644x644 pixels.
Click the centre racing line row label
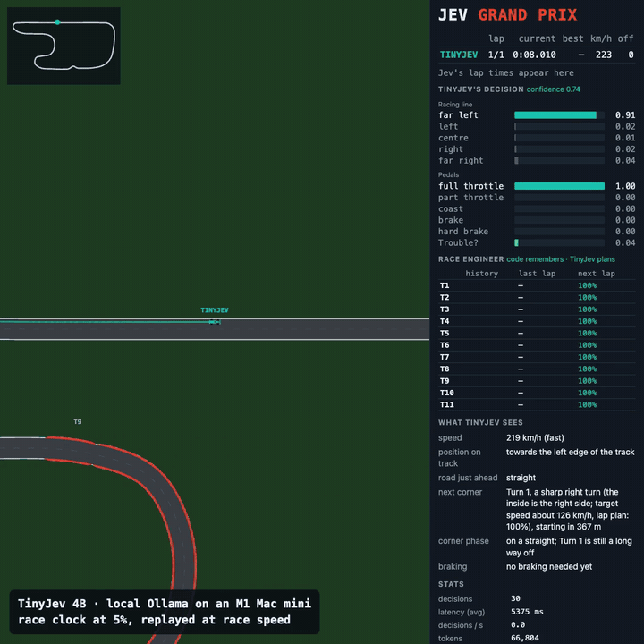click(453, 138)
